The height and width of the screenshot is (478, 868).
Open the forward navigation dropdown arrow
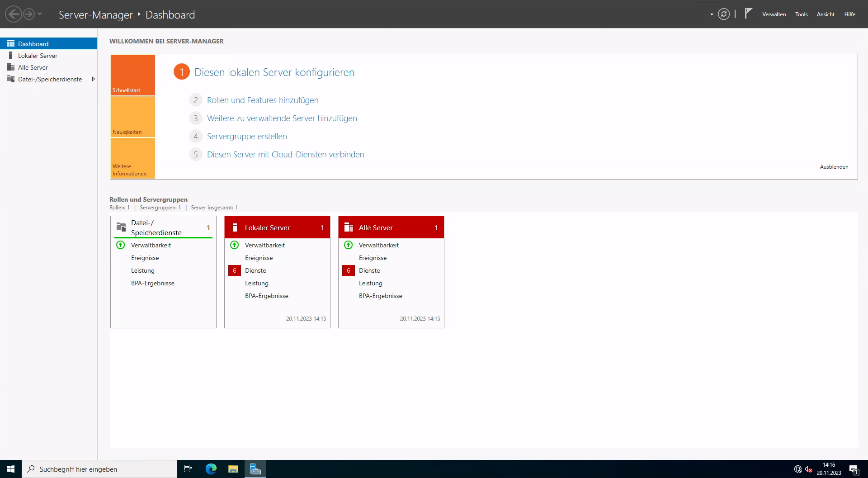(40, 14)
